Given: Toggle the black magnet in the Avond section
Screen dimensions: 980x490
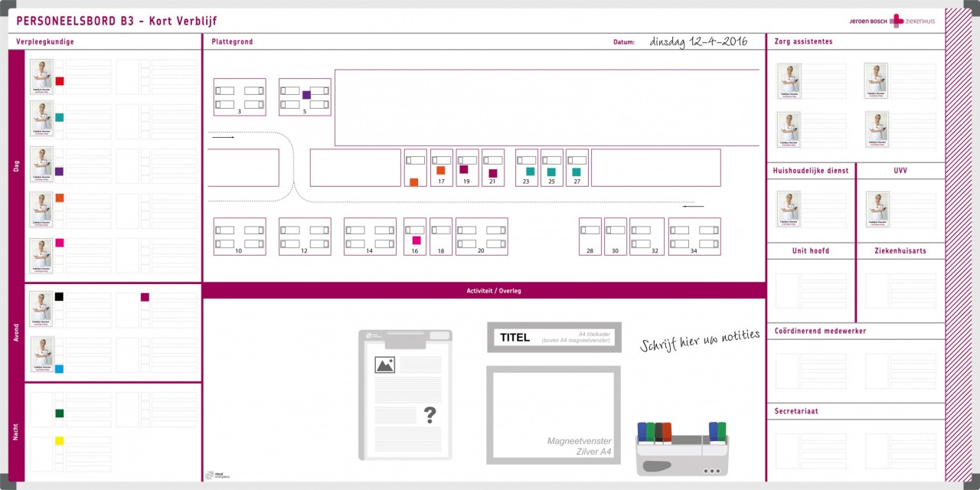Looking at the screenshot, I should click(60, 296).
